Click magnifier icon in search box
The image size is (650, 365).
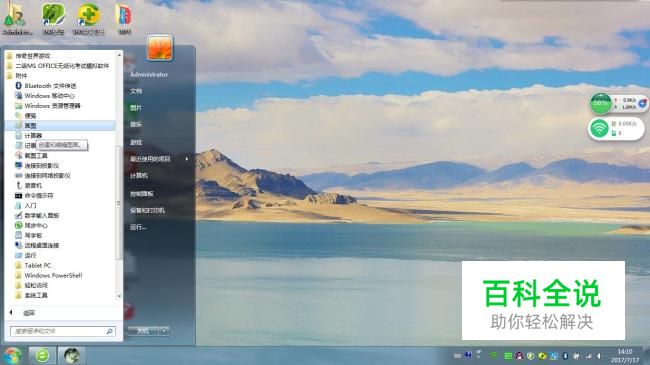pos(109,331)
